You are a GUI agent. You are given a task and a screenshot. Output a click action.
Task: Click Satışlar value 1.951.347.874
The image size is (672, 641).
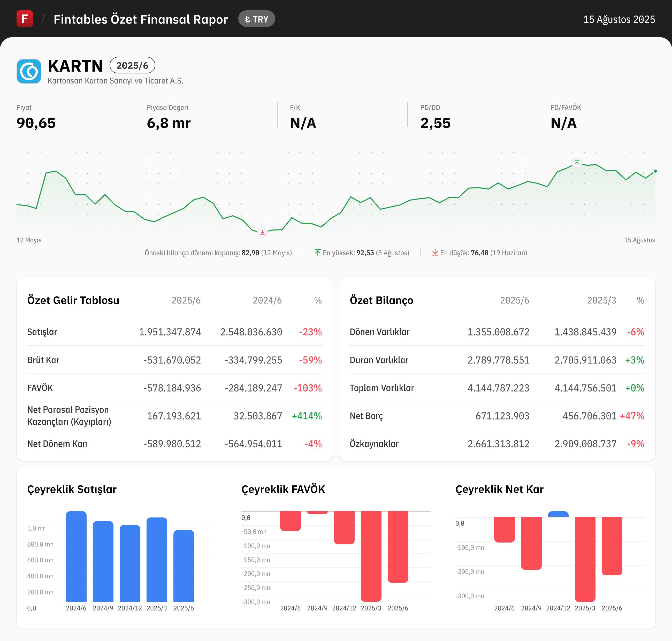(170, 332)
